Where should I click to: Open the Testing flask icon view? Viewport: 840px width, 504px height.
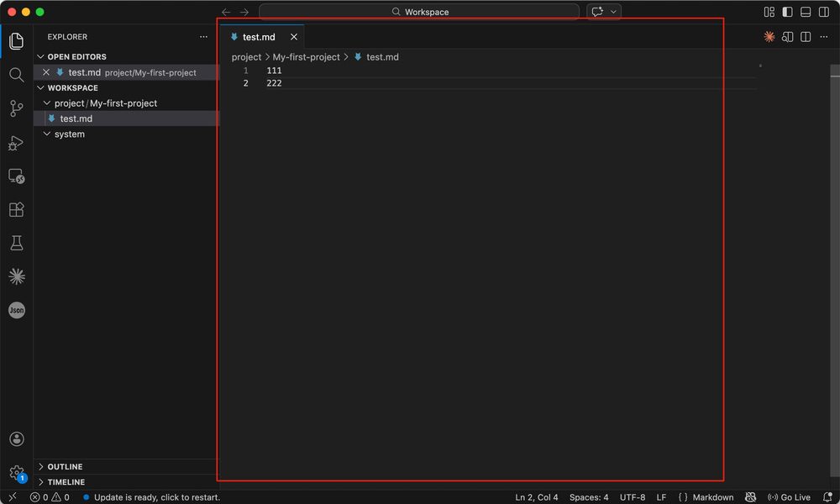tap(16, 243)
